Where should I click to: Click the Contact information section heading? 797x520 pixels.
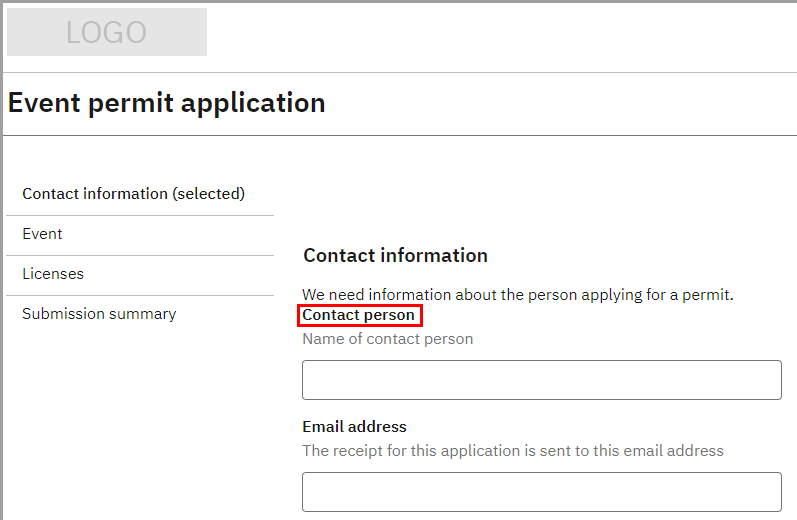pos(395,256)
